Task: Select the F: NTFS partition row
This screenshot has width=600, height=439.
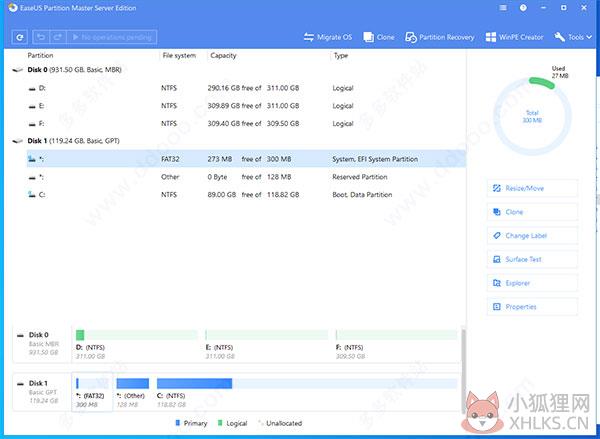Action: click(x=246, y=124)
